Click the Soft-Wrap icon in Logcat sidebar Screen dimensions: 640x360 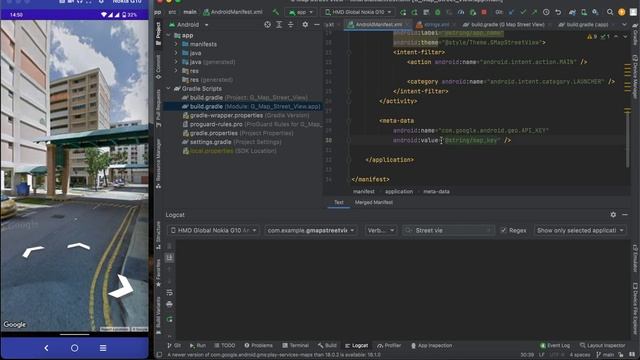coord(169,292)
